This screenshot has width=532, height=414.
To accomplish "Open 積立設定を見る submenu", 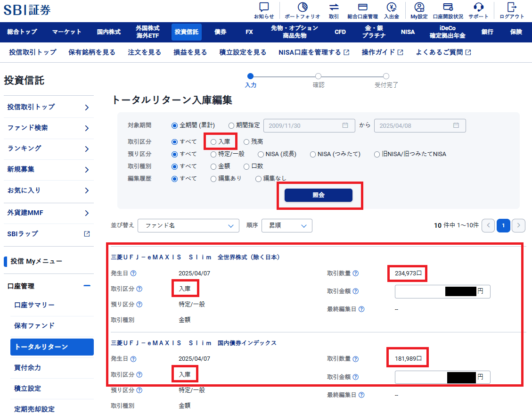I will point(243,52).
